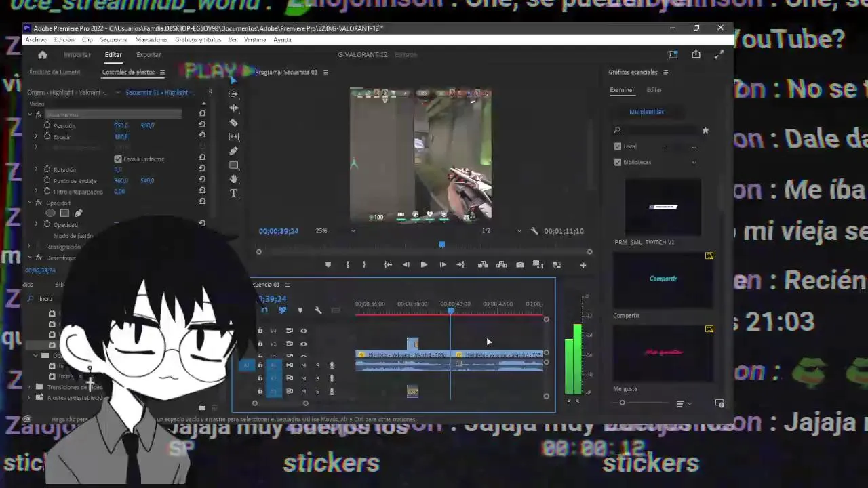The height and width of the screenshot is (488, 868).
Task: Export a frame with camera icon
Action: pyautogui.click(x=520, y=265)
